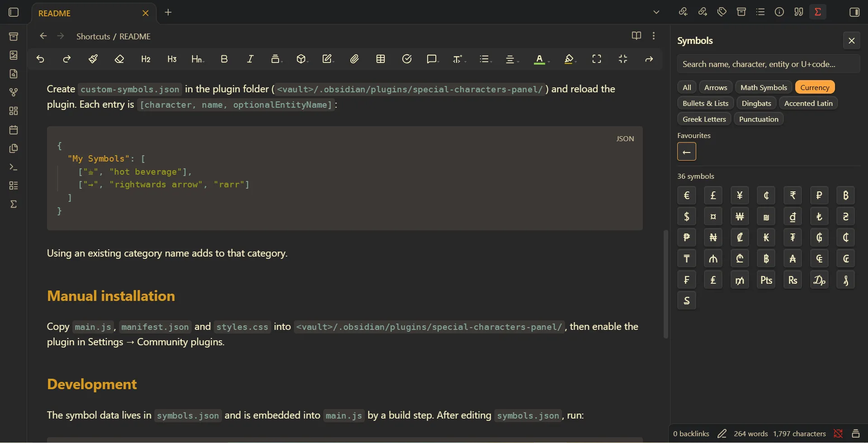Insert a table from toolbar
868x443 pixels.
pos(381,59)
